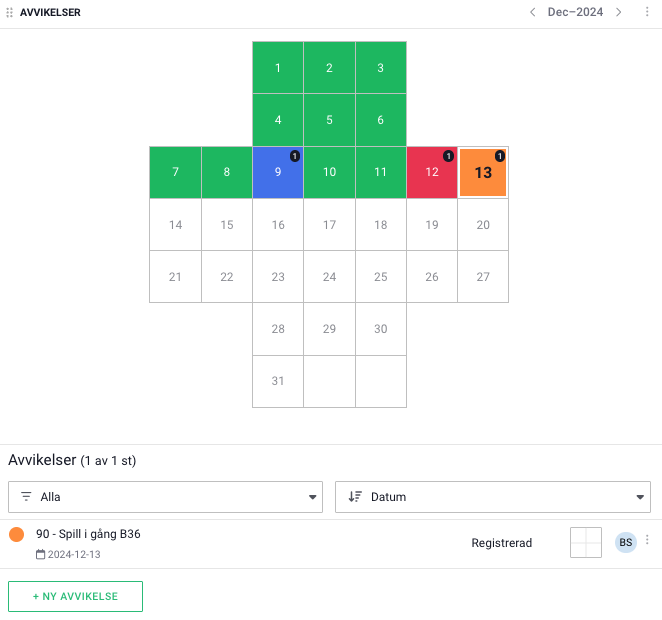Select the orange day 13 cell
662x620 pixels.
483,172
